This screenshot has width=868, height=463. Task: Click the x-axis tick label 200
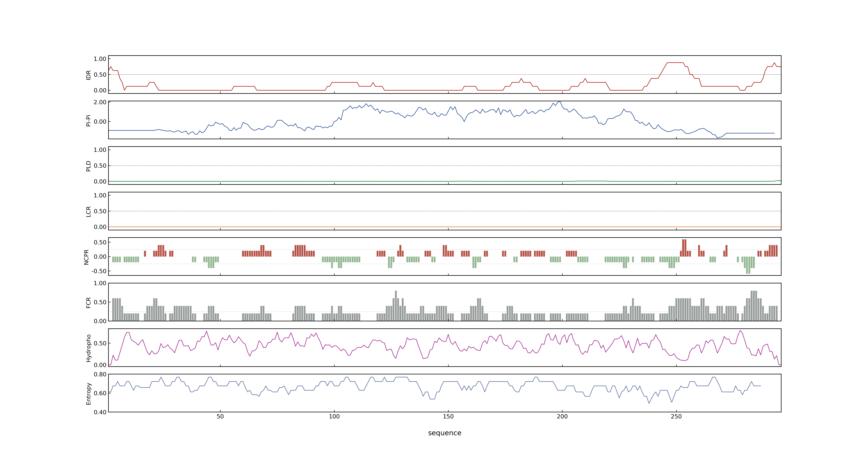pyautogui.click(x=562, y=416)
